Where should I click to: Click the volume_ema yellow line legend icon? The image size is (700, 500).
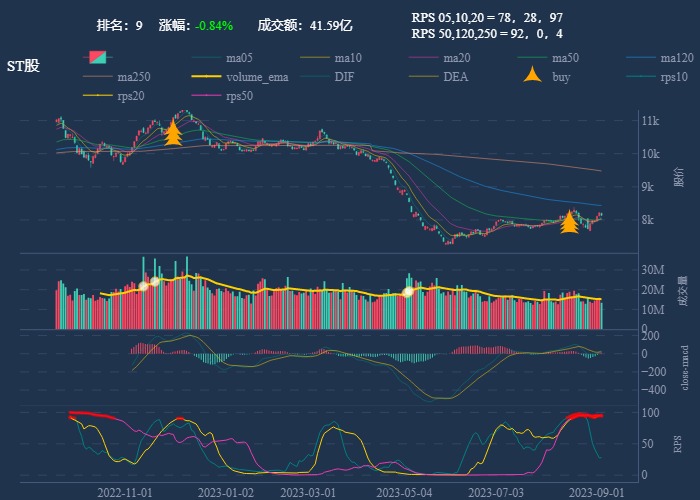[x=208, y=77]
